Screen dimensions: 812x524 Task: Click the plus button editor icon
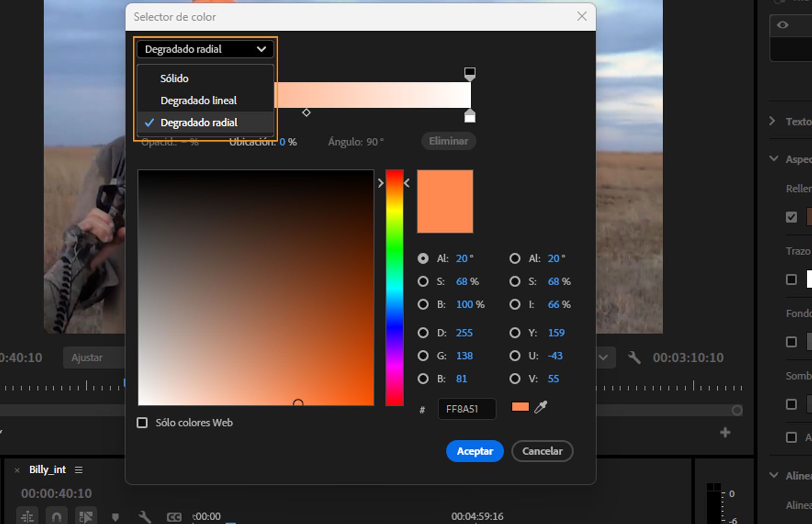tap(725, 432)
